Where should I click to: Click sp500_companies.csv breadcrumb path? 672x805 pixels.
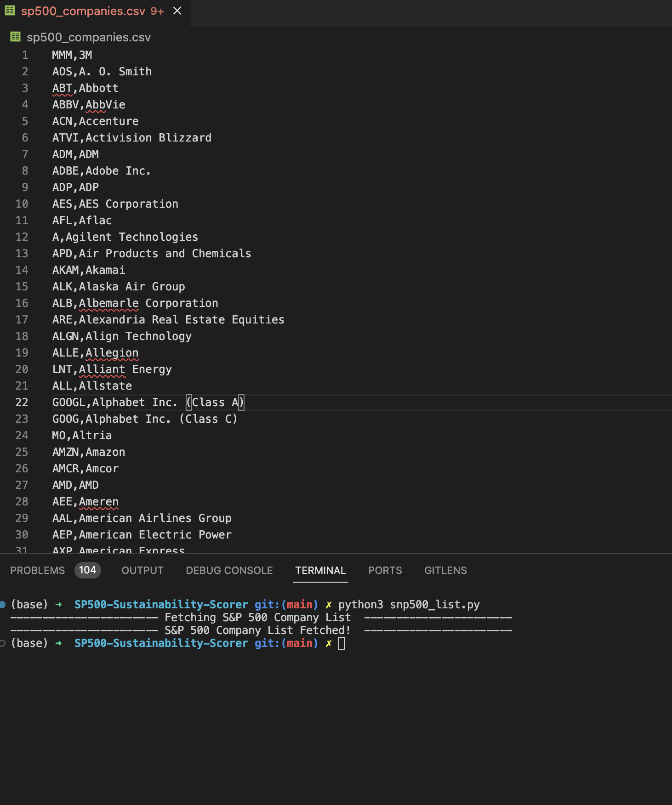point(89,37)
